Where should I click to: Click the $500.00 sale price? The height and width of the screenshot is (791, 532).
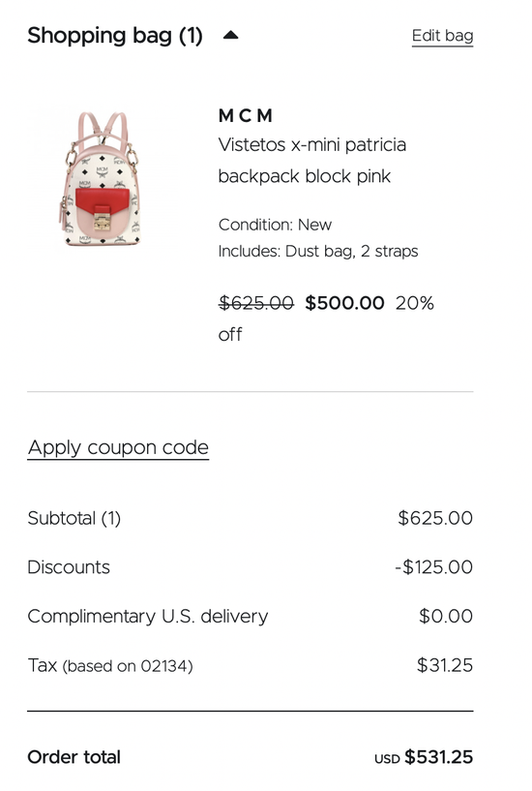pyautogui.click(x=344, y=303)
